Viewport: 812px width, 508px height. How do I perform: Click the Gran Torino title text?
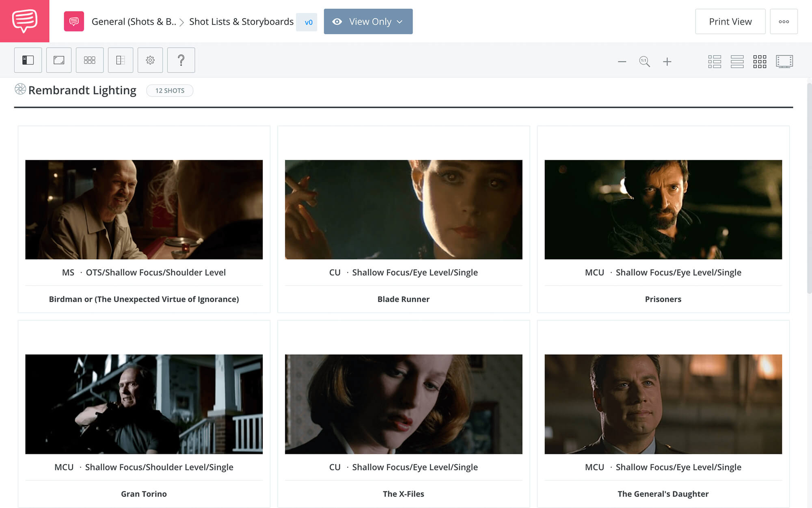pyautogui.click(x=144, y=494)
